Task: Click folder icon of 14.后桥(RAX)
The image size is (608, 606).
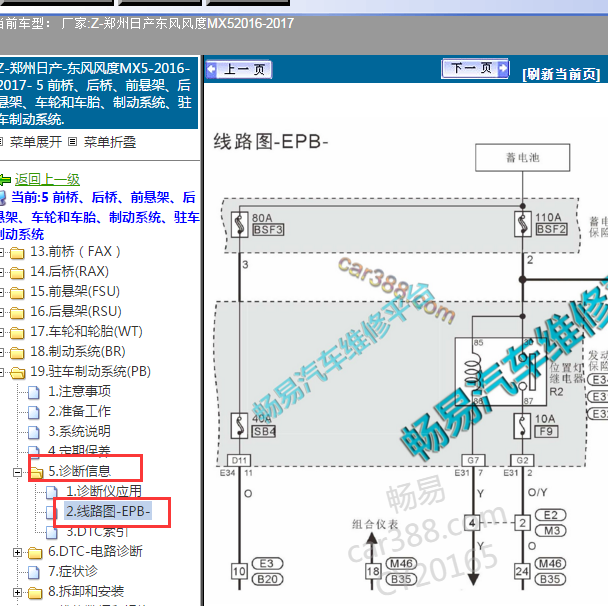Action: (17, 273)
